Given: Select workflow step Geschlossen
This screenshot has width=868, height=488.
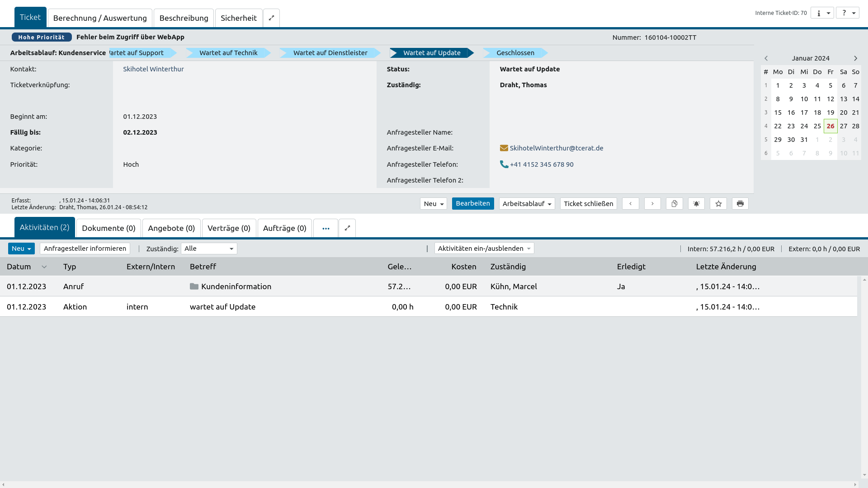Looking at the screenshot, I should click(x=515, y=53).
